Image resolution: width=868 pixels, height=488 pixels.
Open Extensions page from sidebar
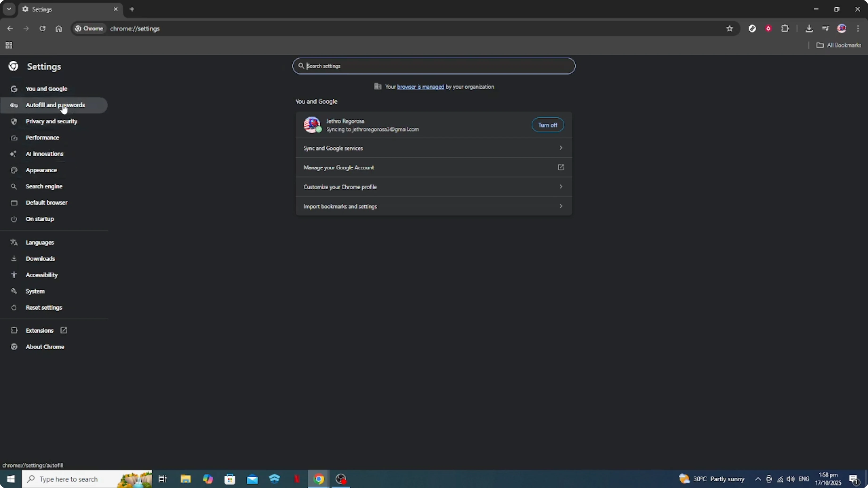tap(54, 330)
